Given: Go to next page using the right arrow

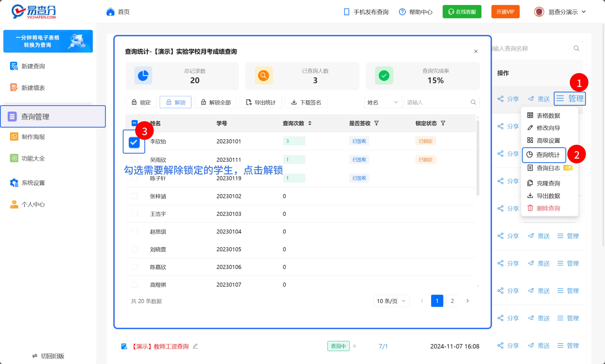Looking at the screenshot, I should point(467,301).
